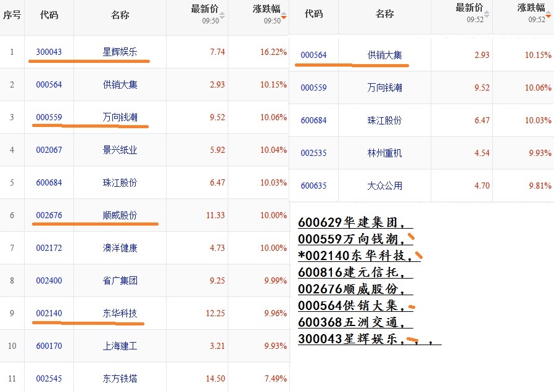This screenshot has width=554, height=392.
Task: Open code 000559 in right table
Action: [313, 88]
